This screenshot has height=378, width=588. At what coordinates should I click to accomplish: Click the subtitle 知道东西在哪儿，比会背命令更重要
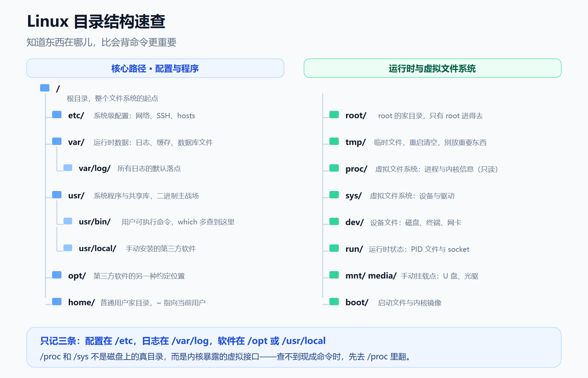102,42
